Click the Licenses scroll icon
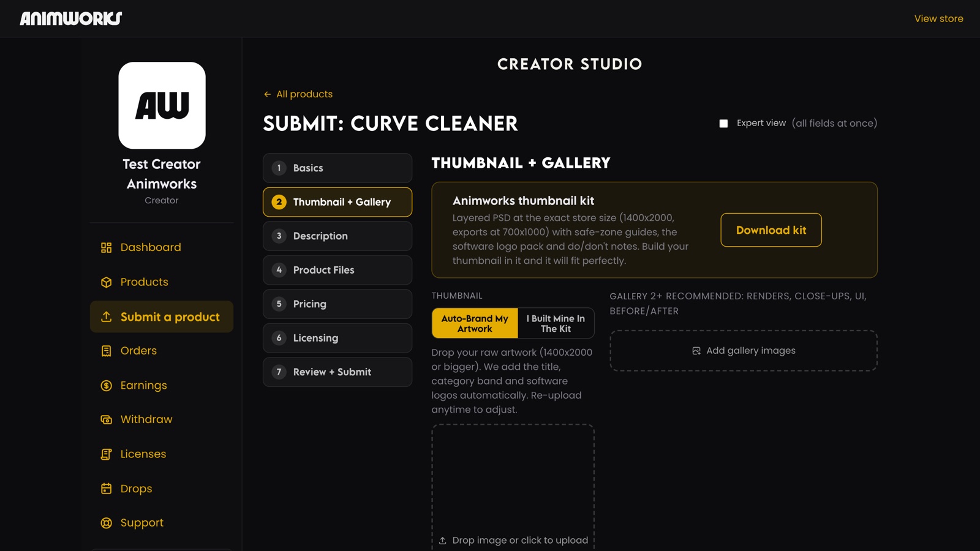 click(x=106, y=454)
